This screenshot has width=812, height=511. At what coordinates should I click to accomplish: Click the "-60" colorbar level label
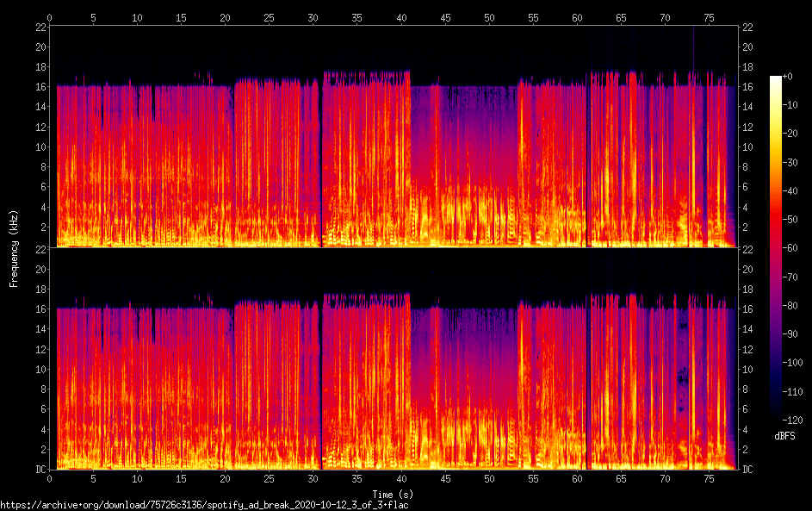790,248
